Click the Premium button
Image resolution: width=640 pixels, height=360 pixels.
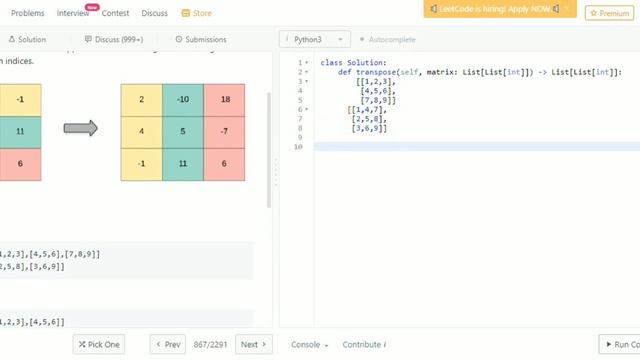[609, 13]
